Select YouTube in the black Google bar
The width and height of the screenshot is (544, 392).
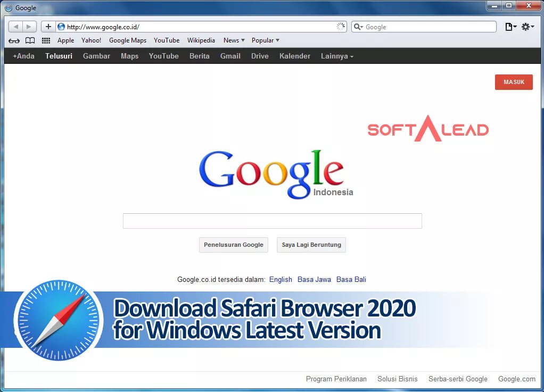164,56
